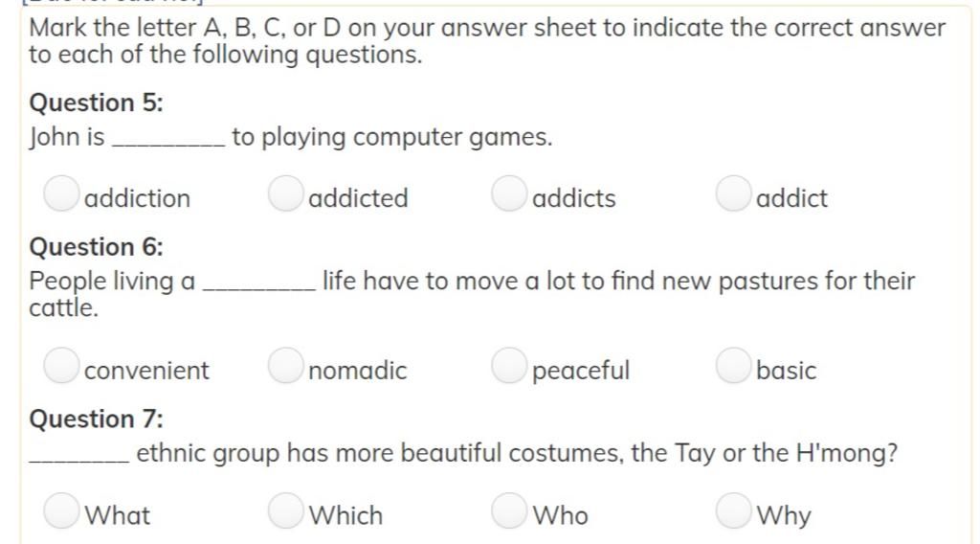Pick 'Why' for Question 7
Viewport: 980px width, 544px height.
(x=733, y=510)
